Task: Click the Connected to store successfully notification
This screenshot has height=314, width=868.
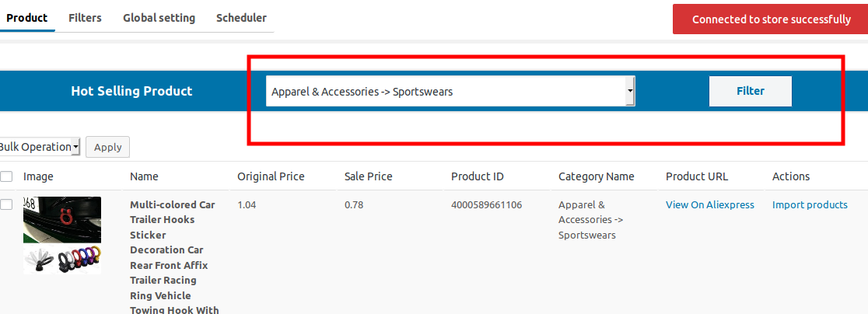Action: pyautogui.click(x=771, y=19)
